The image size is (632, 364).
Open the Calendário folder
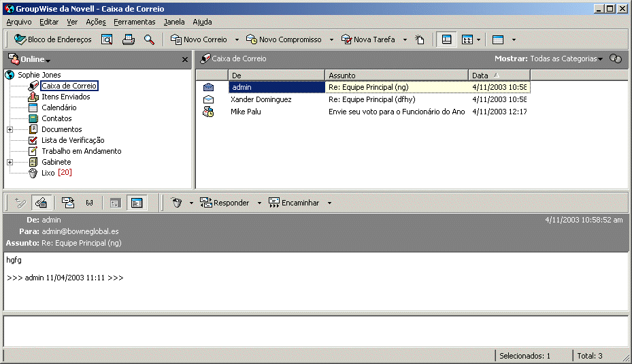pos(59,107)
